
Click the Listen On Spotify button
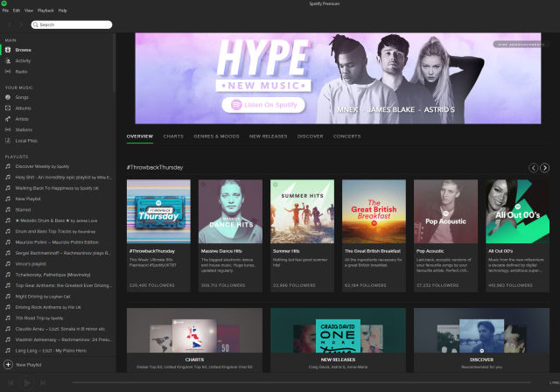[x=263, y=105]
